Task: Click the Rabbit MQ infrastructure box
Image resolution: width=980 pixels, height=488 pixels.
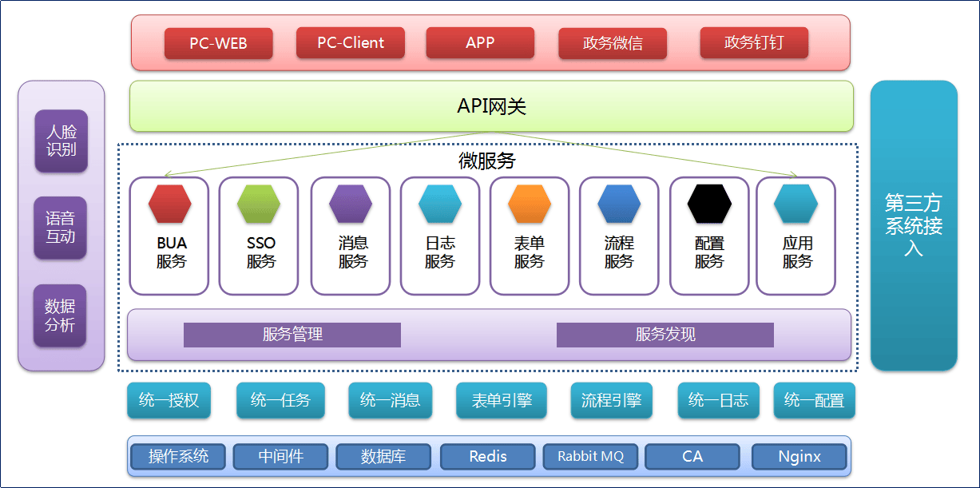Action: pos(590,457)
